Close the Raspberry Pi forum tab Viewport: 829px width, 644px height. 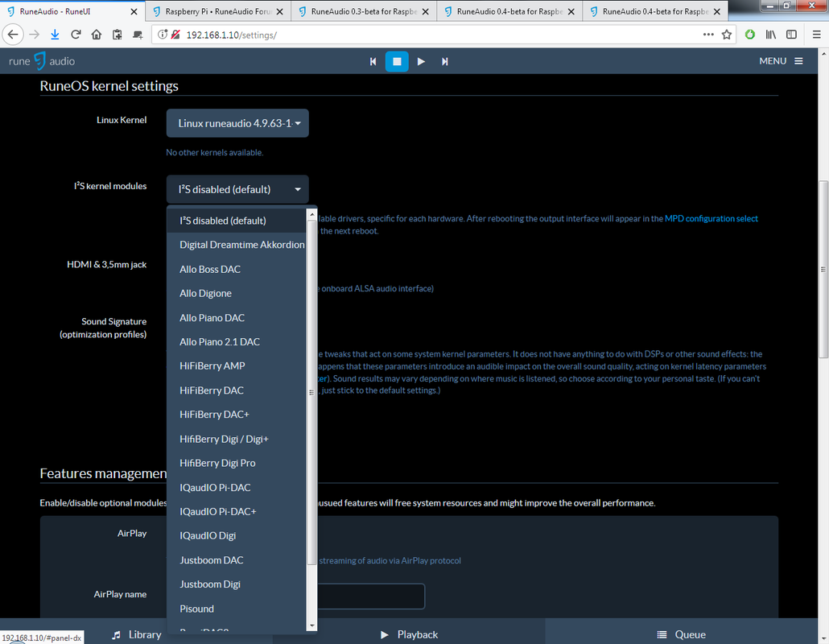(x=279, y=11)
